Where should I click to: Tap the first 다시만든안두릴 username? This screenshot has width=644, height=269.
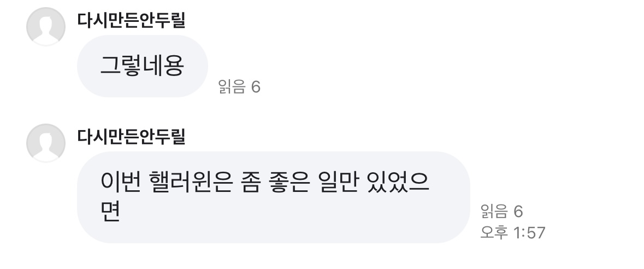(132, 20)
